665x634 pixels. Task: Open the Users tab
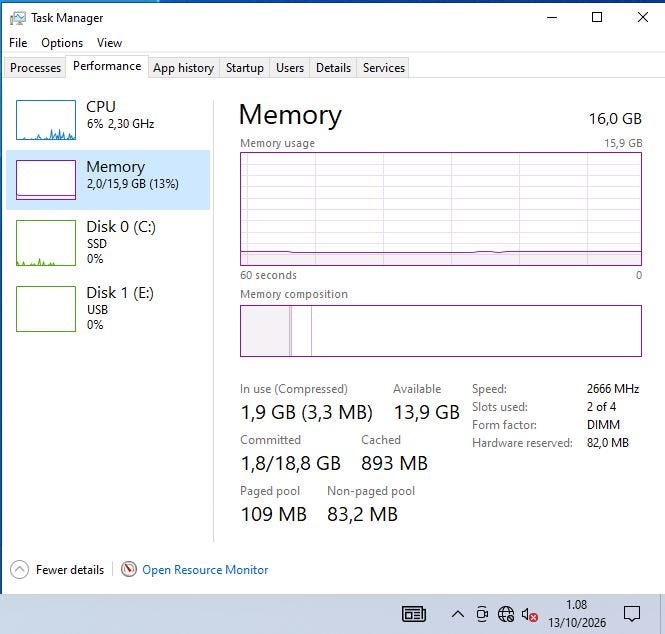pos(290,68)
